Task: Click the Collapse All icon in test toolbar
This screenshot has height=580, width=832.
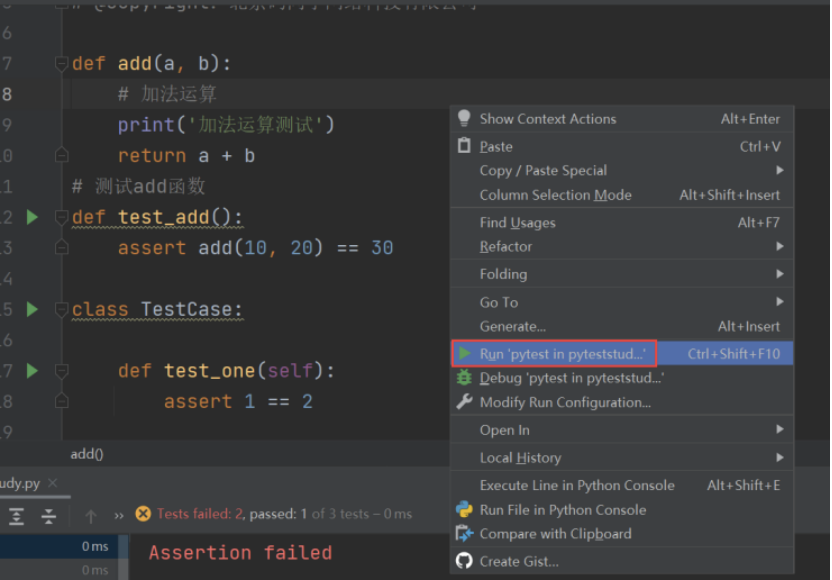Action: pos(48,516)
